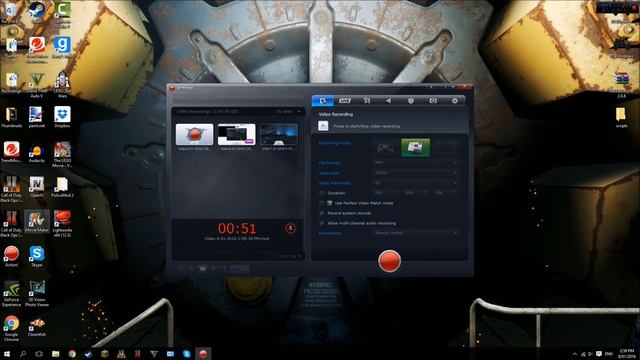Open the scripts folder on desktop
640x360 pixels.
pyautogui.click(x=621, y=117)
